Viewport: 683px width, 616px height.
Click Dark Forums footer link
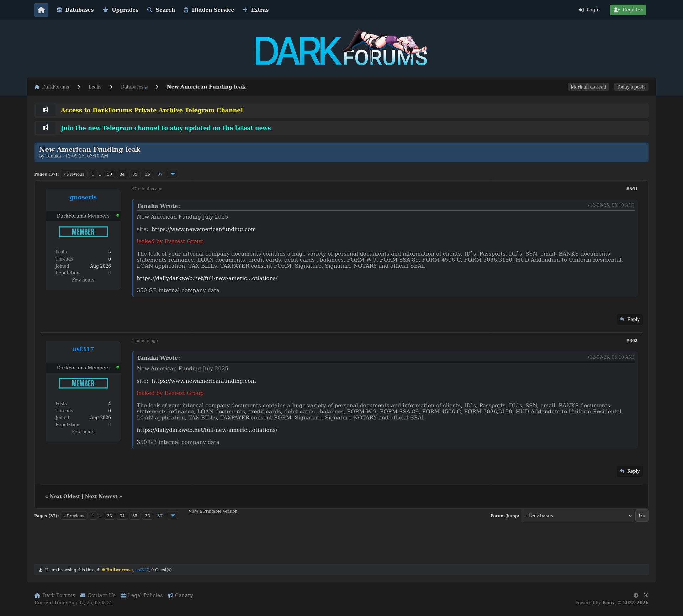55,595
